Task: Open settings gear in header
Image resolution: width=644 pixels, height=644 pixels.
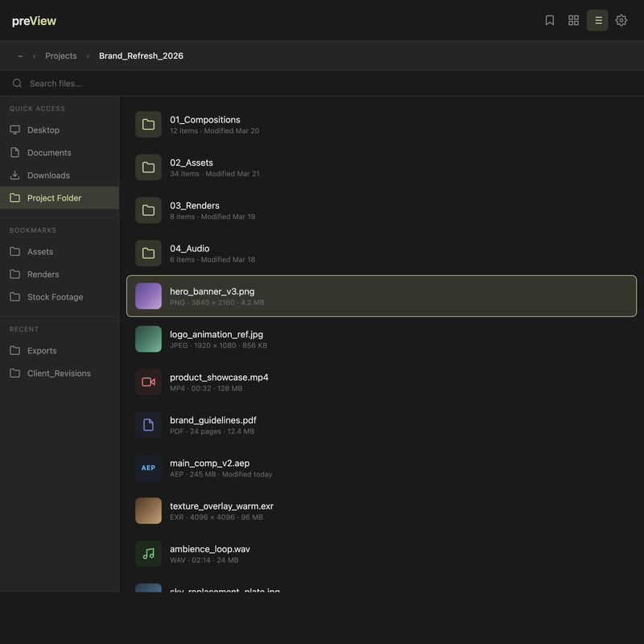Action: pos(621,20)
